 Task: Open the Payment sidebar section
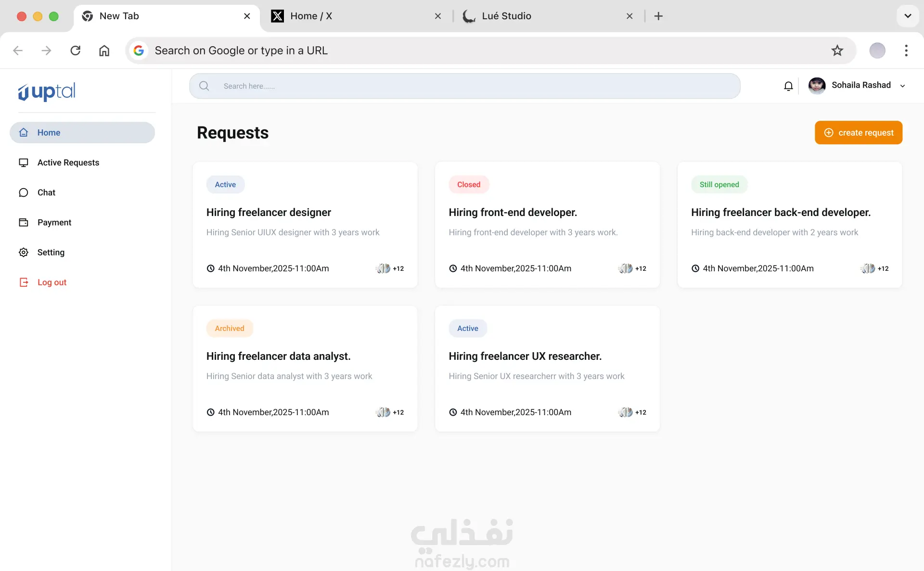click(x=54, y=222)
